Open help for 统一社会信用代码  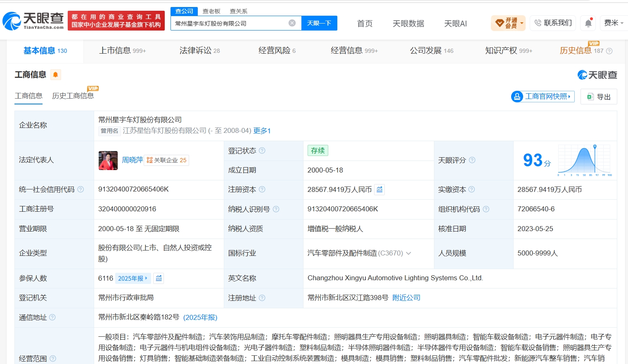pos(81,189)
